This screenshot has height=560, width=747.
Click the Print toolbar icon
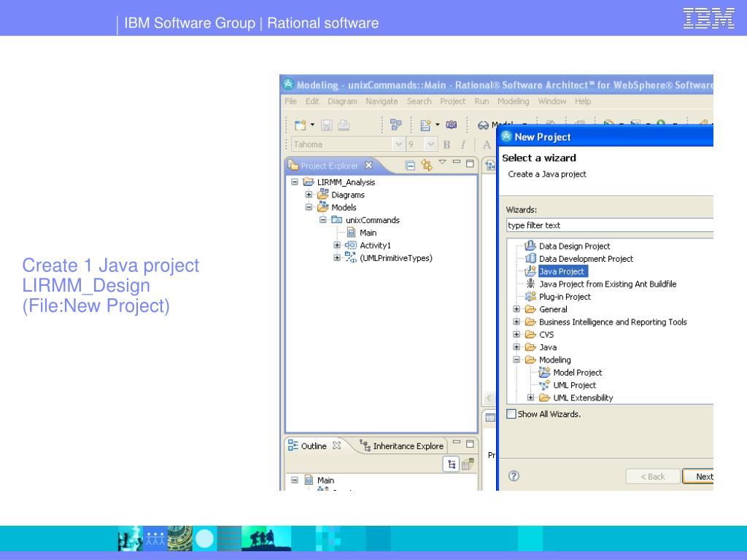tap(344, 125)
